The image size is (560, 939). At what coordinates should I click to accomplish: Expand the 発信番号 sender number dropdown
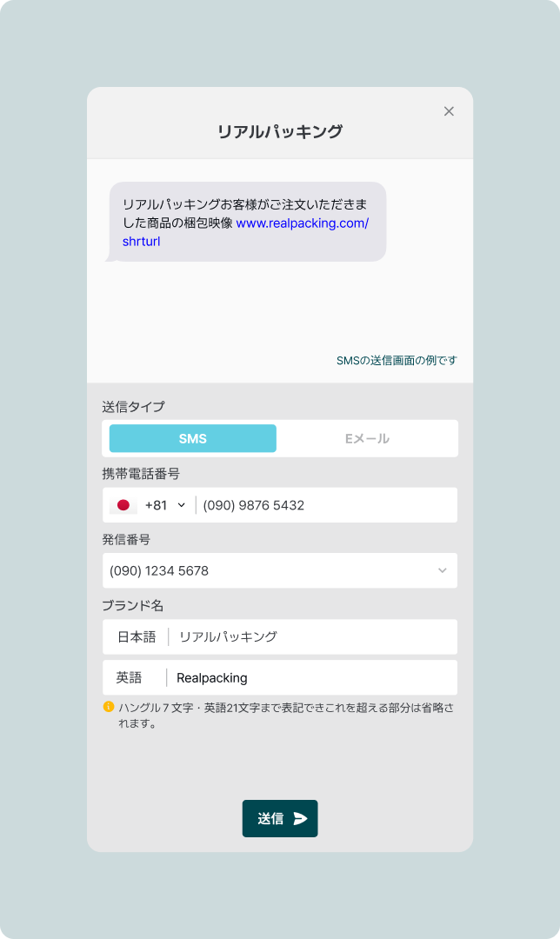(280, 570)
